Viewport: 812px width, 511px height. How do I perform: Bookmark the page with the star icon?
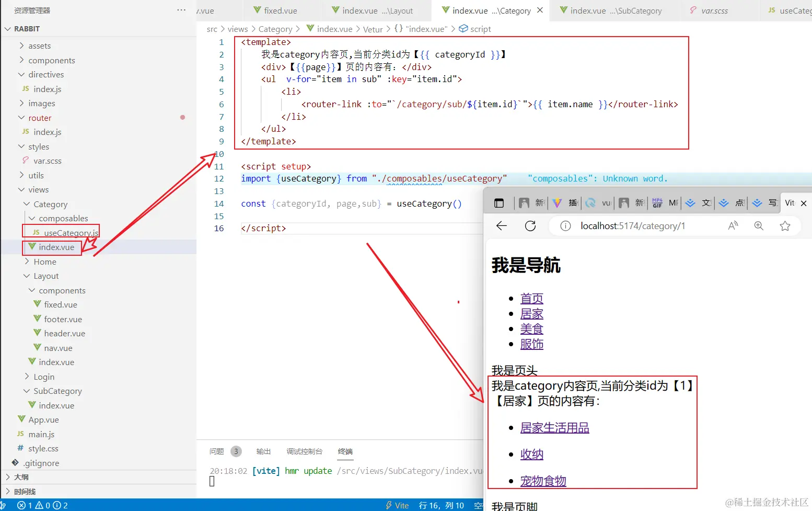785,225
